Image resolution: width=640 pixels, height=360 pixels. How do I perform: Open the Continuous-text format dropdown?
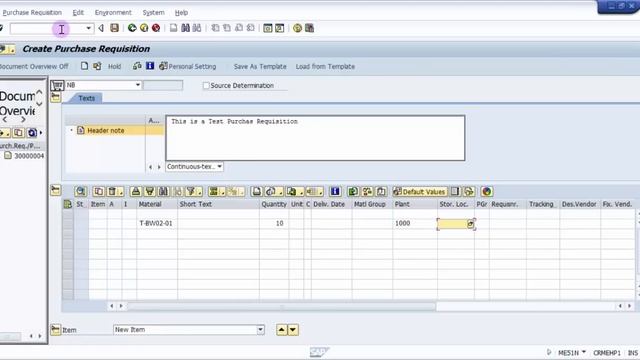(220, 167)
